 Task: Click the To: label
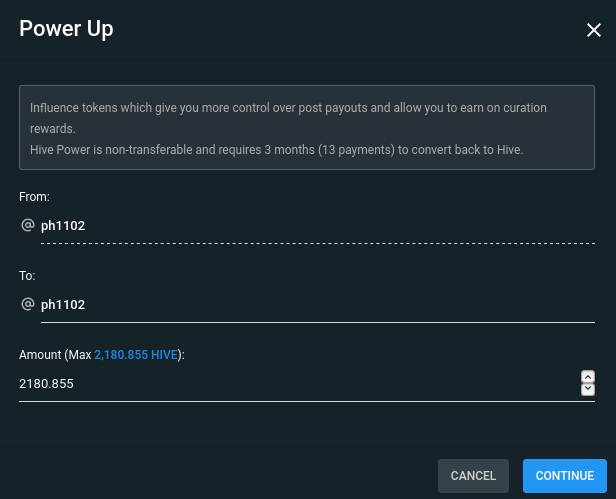(x=27, y=276)
